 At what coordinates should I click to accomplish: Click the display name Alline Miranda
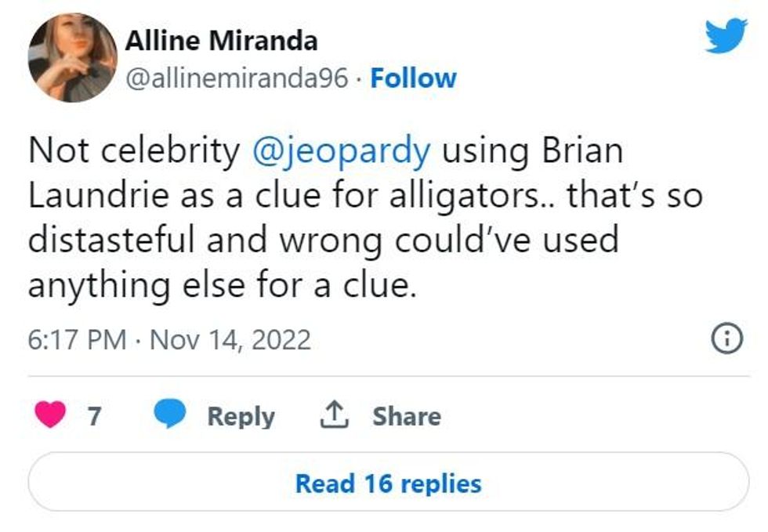(221, 41)
